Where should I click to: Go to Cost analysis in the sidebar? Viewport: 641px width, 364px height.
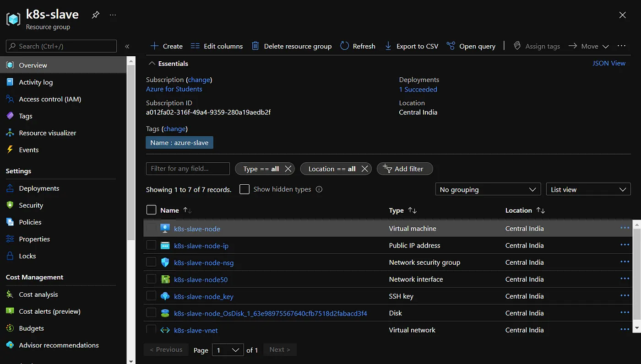(38, 294)
